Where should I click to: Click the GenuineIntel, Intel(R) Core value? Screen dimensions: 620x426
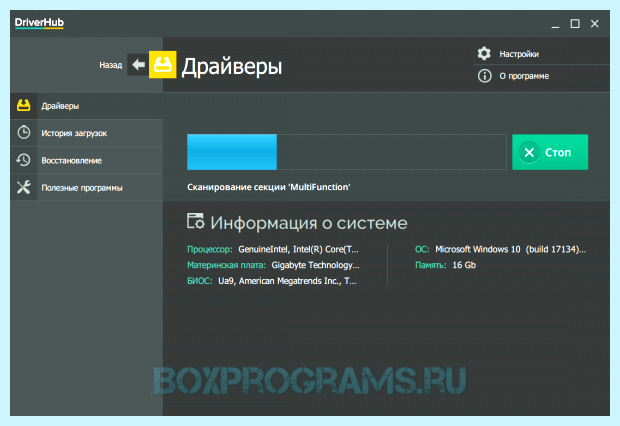click(298, 250)
